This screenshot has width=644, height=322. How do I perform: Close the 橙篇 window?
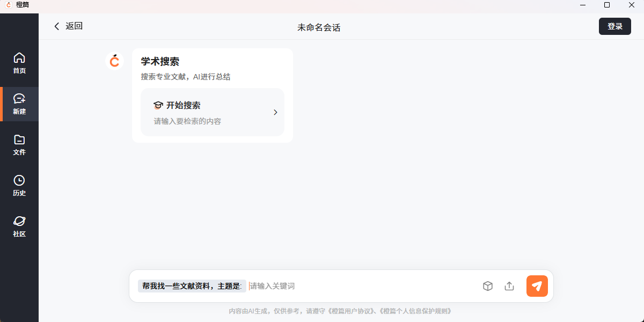(632, 5)
